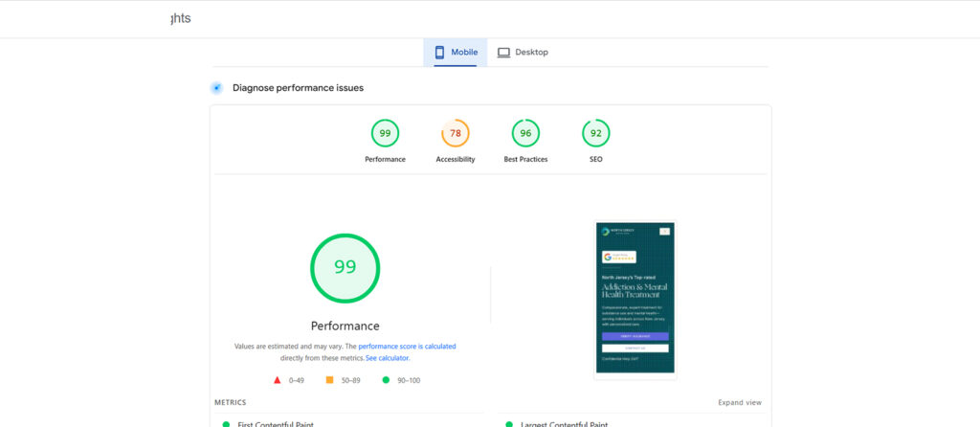
Task: Click the green circle 90–100 legend icon
Action: pos(385,380)
